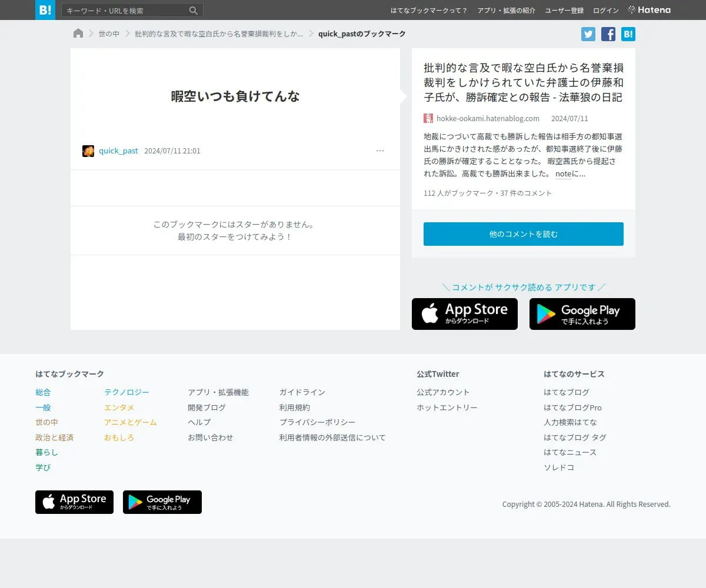Open footer 世の中 category

pyautogui.click(x=46, y=422)
